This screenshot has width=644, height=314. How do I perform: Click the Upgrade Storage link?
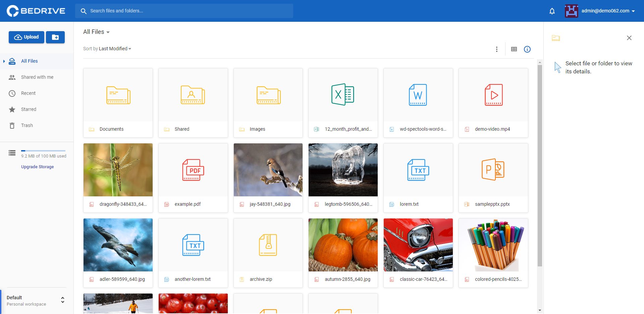coord(37,167)
